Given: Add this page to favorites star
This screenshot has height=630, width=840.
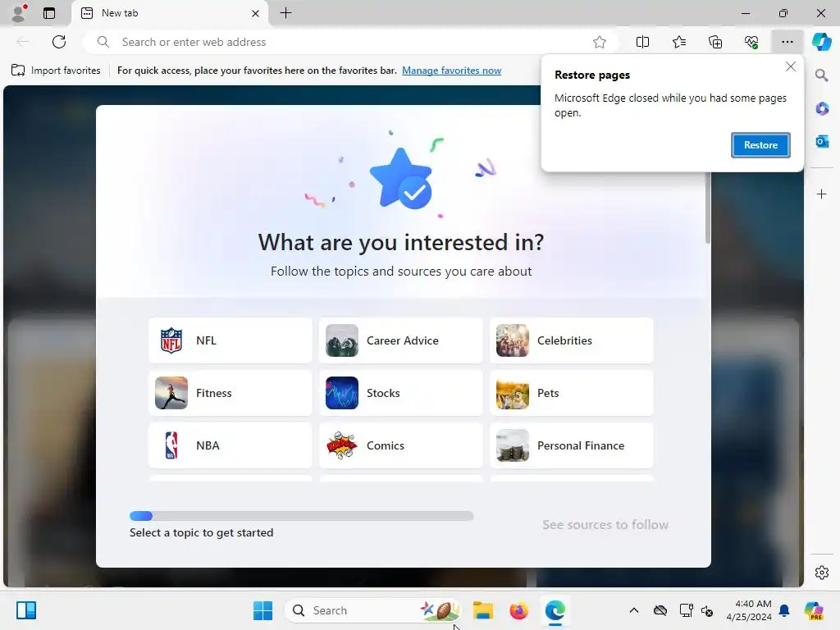Looking at the screenshot, I should click(600, 42).
